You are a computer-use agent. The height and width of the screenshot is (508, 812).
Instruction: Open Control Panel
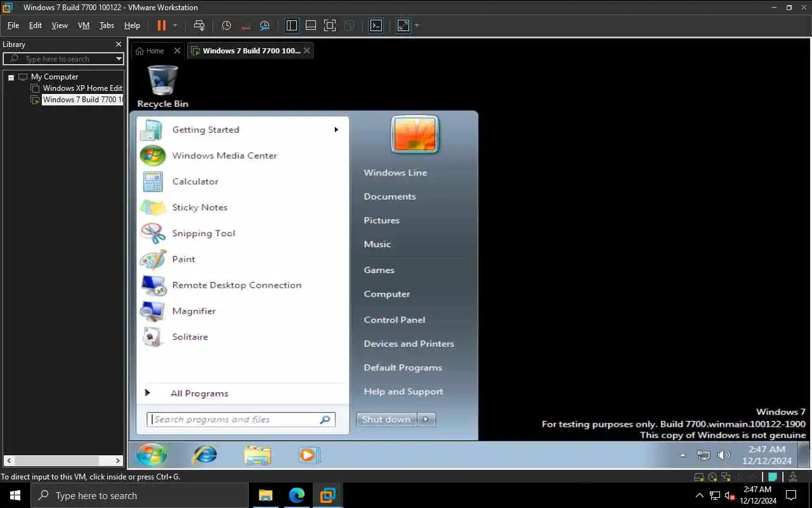[x=394, y=320]
